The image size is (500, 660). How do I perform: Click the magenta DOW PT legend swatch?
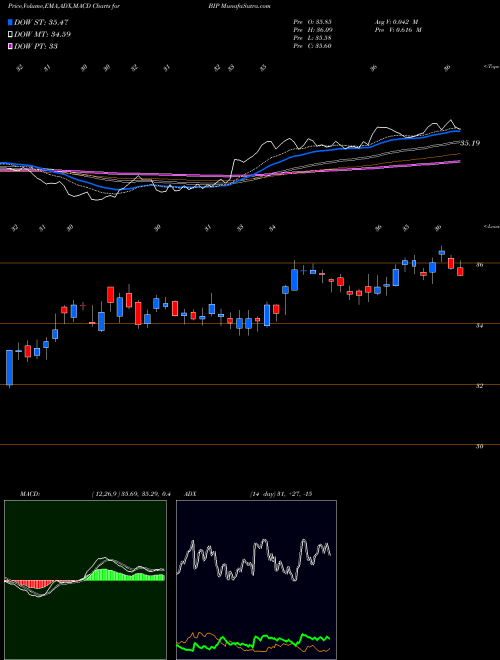click(x=10, y=46)
